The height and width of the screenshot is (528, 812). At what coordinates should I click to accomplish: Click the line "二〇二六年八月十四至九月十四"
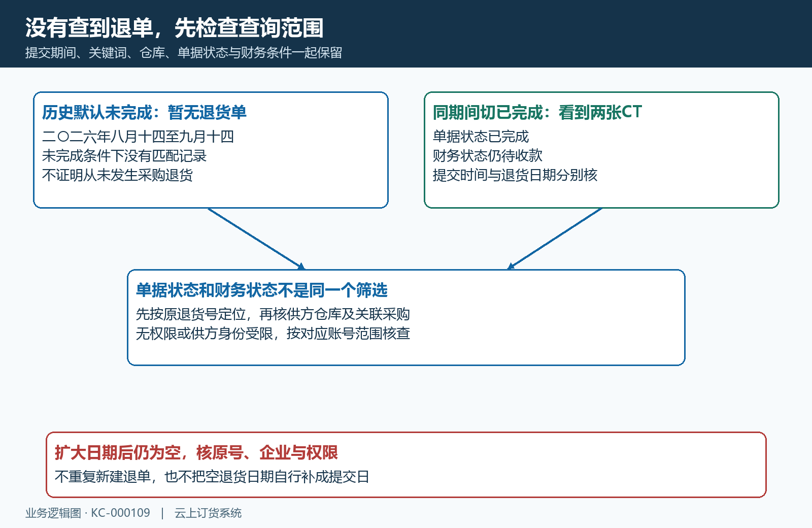pyautogui.click(x=138, y=137)
